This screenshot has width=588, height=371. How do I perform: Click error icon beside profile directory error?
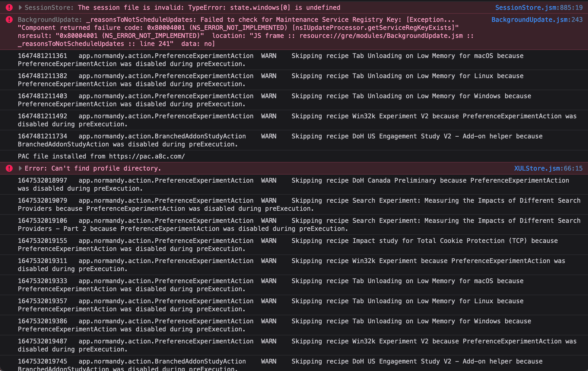pos(9,168)
